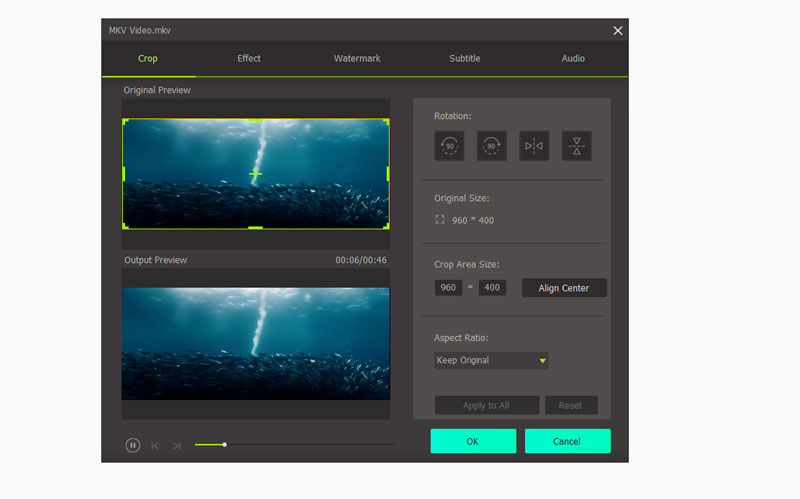The image size is (800, 499).
Task: Open the Aspect Ratio dropdown
Action: pos(491,360)
